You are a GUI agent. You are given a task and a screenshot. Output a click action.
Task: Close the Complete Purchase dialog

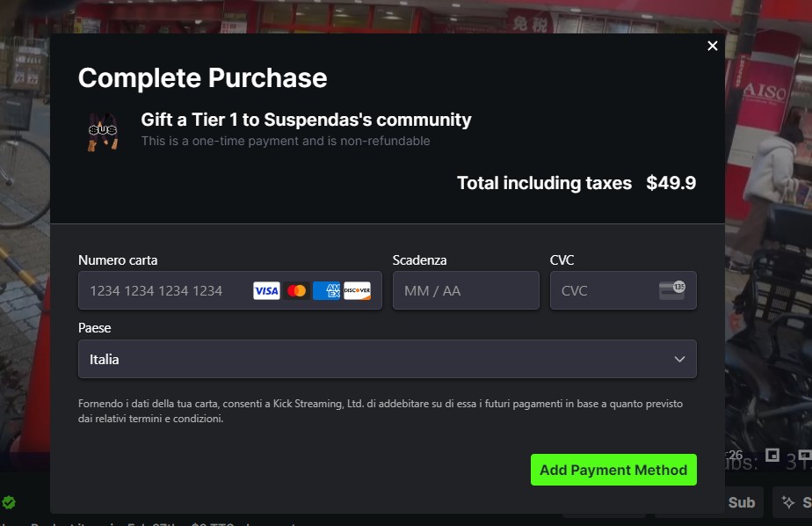tap(712, 46)
